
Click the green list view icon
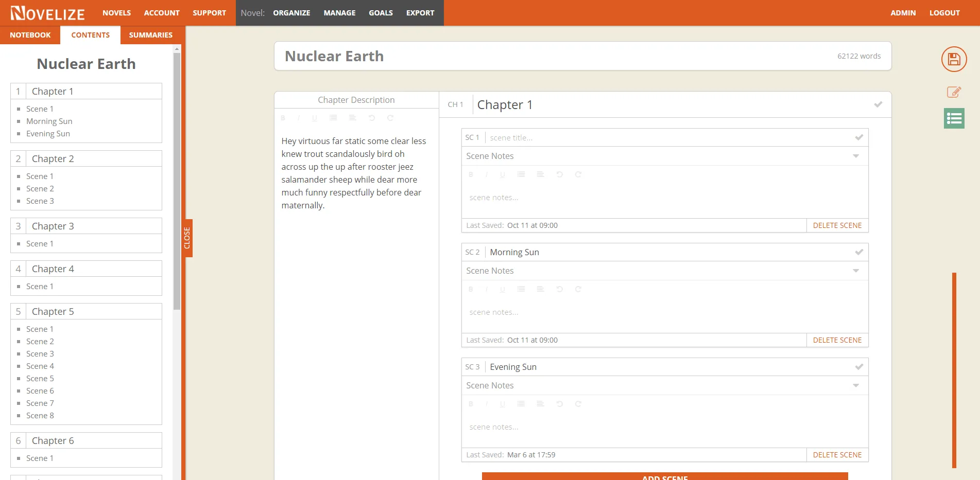pos(953,118)
